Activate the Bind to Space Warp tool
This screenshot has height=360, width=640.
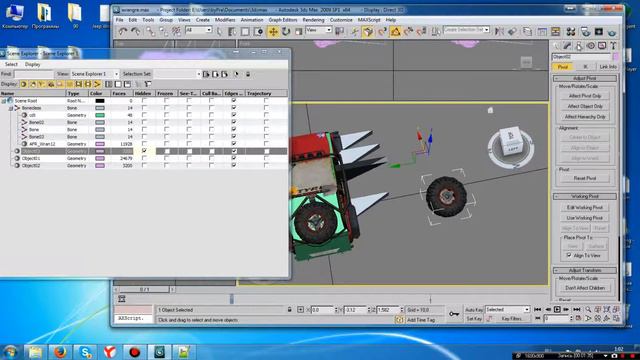(x=176, y=31)
